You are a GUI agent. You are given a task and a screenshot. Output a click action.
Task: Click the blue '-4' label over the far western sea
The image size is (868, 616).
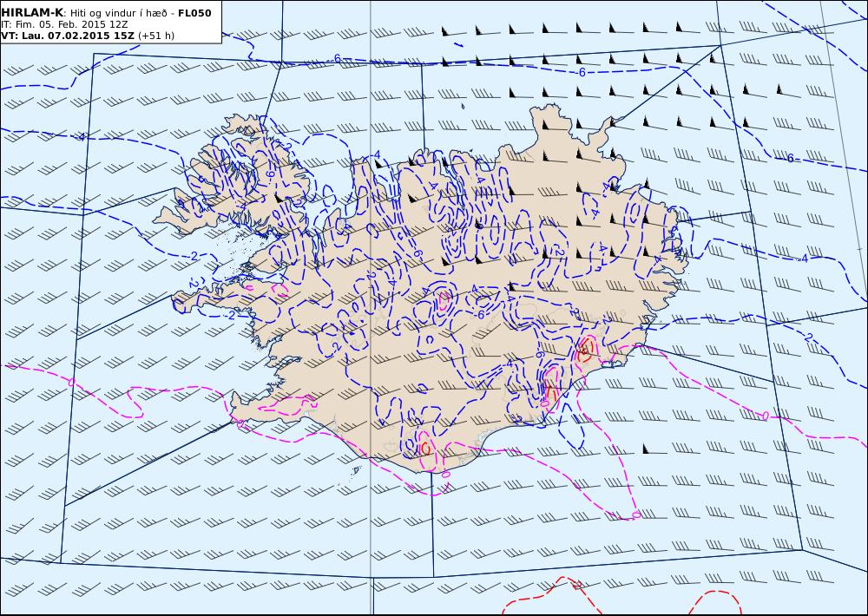(81, 136)
